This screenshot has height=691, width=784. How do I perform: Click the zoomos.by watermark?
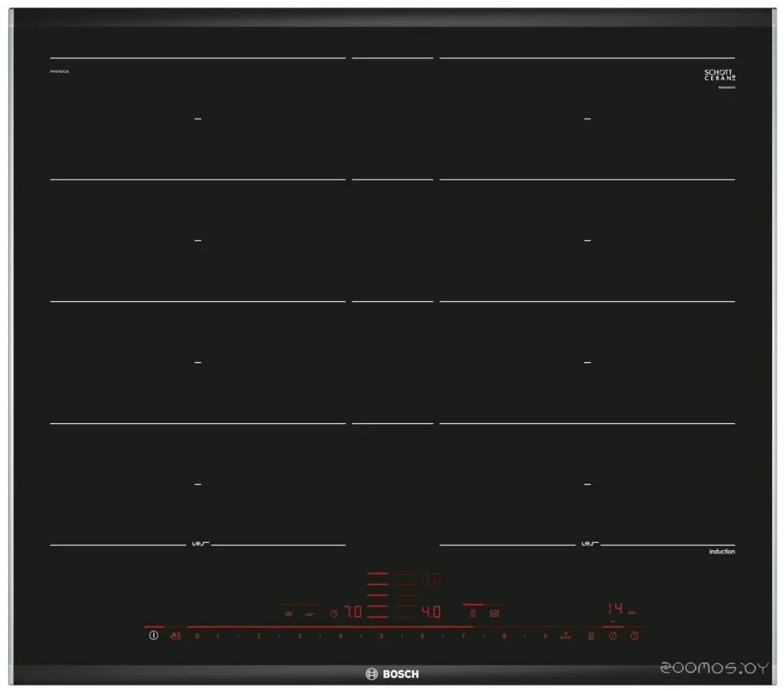click(x=713, y=668)
